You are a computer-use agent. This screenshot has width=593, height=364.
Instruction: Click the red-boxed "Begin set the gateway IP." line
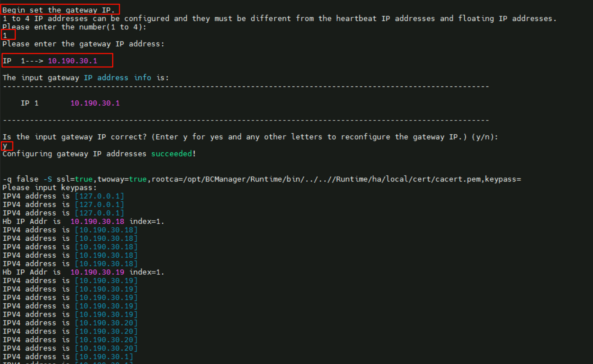59,10
